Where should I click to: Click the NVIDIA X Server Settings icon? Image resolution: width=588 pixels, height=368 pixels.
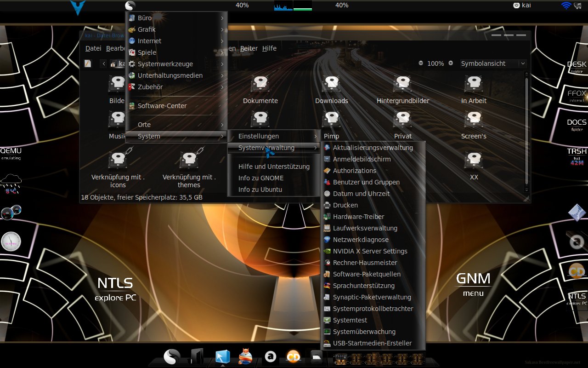tap(327, 251)
